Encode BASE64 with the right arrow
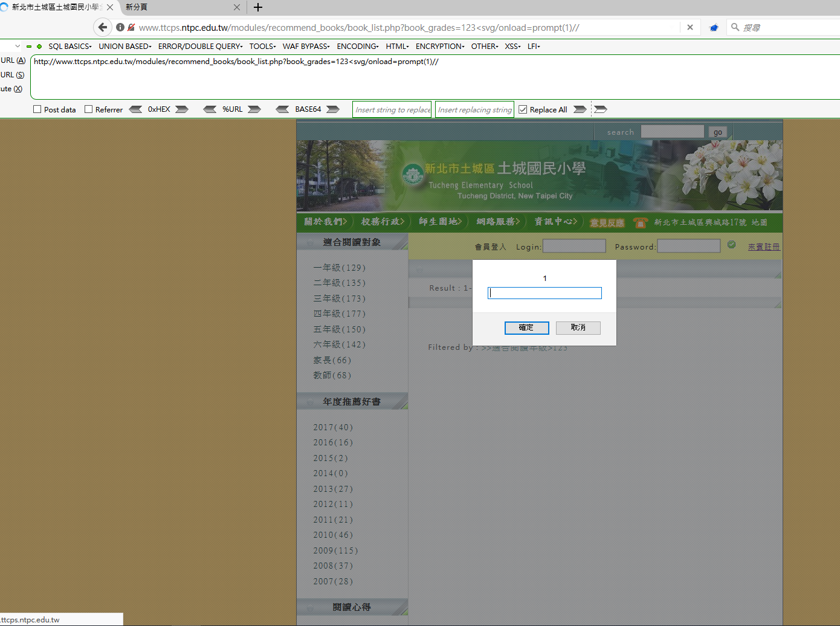This screenshot has height=626, width=840. click(x=333, y=109)
